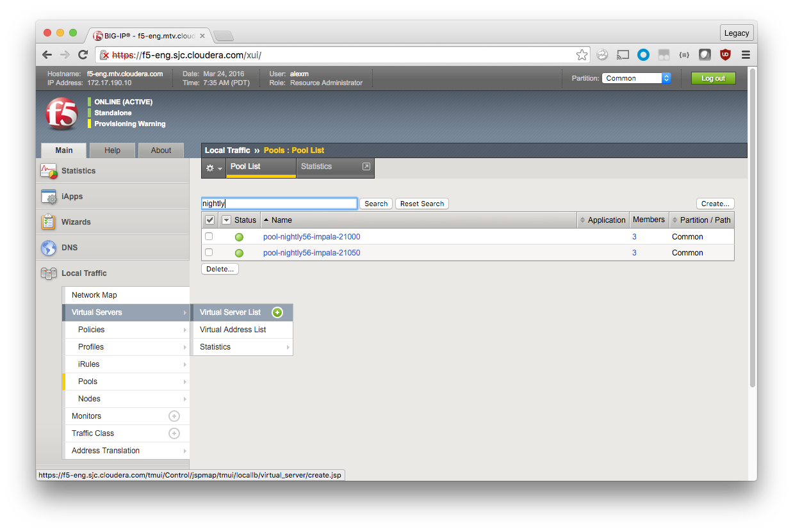Viewport: 793px width, 532px height.
Task: Switch to the Help tab
Action: (x=112, y=150)
